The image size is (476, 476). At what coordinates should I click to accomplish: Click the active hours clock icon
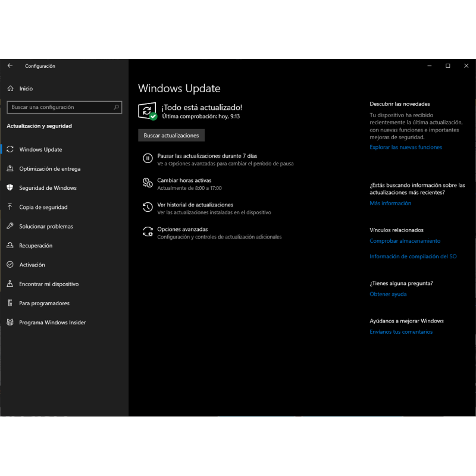point(148,183)
